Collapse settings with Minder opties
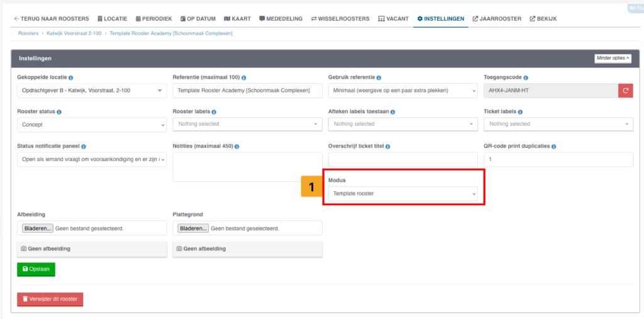Viewport: 644px width, 319px height. 613,59
